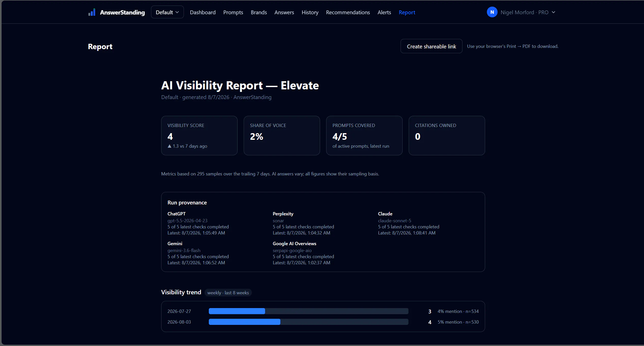The image size is (644, 346).
Task: Click the Gemini provider name
Action: 175,244
